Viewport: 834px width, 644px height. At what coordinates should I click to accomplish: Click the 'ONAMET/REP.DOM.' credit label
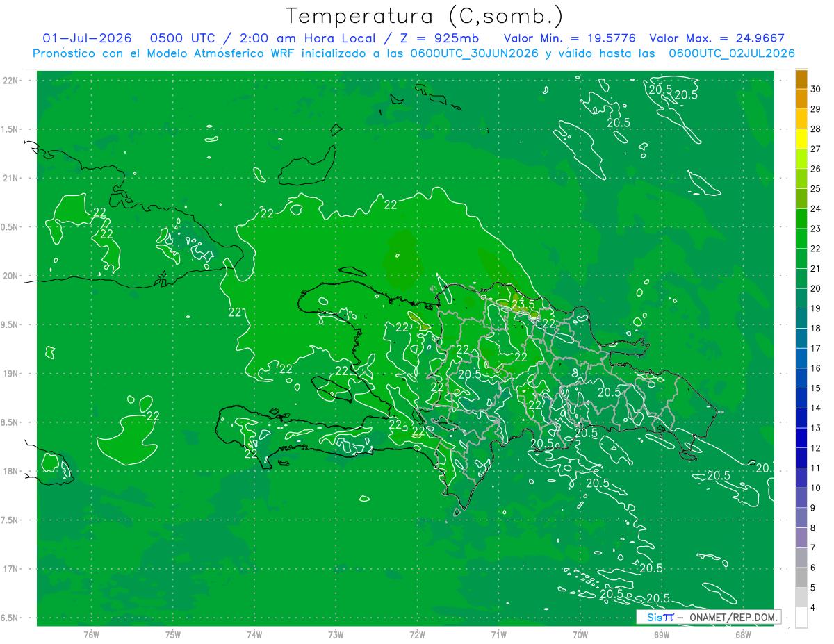(733, 617)
